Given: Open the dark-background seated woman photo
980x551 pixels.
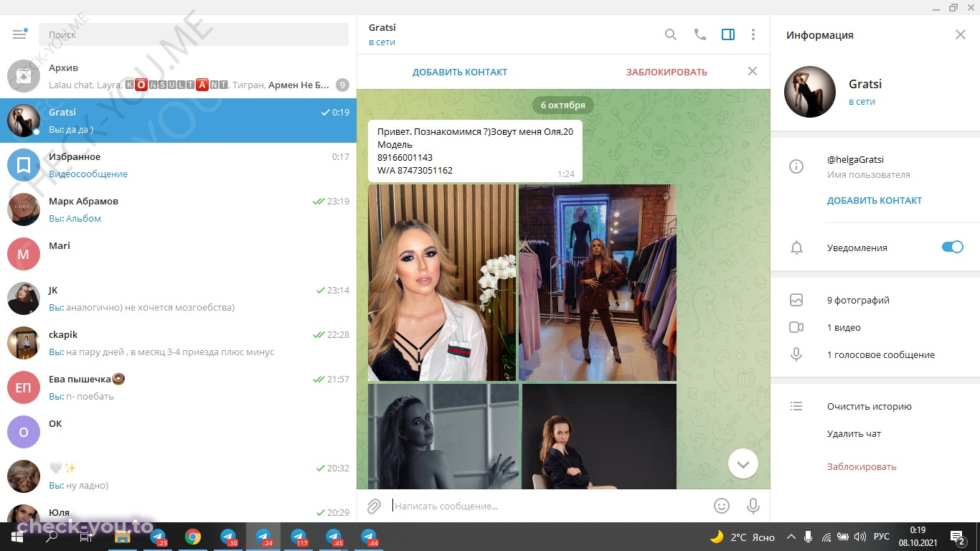Looking at the screenshot, I should click(x=599, y=436).
